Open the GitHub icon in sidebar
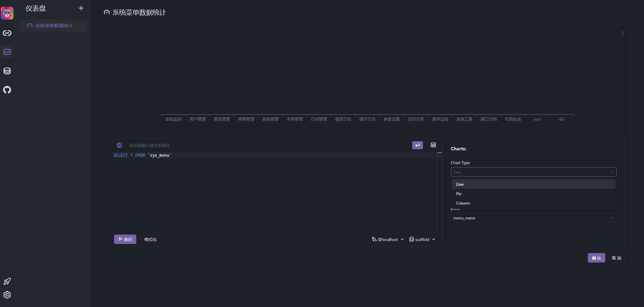Viewport: 644px width, 307px height. pyautogui.click(x=7, y=90)
